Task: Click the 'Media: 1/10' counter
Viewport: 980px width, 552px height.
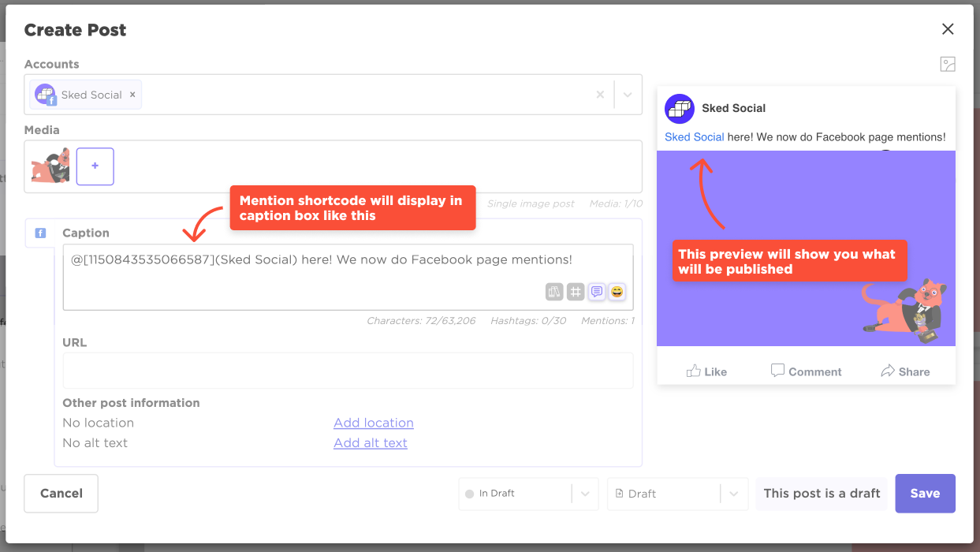Action: click(x=616, y=203)
